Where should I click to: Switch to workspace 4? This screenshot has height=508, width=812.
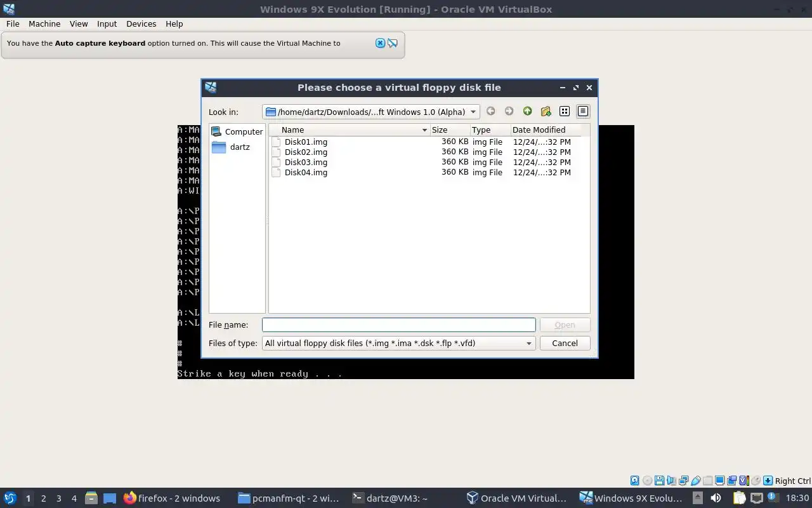tap(74, 498)
